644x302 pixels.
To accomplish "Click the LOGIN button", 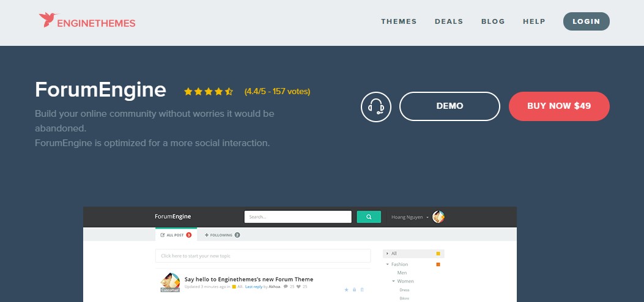I will [x=586, y=21].
